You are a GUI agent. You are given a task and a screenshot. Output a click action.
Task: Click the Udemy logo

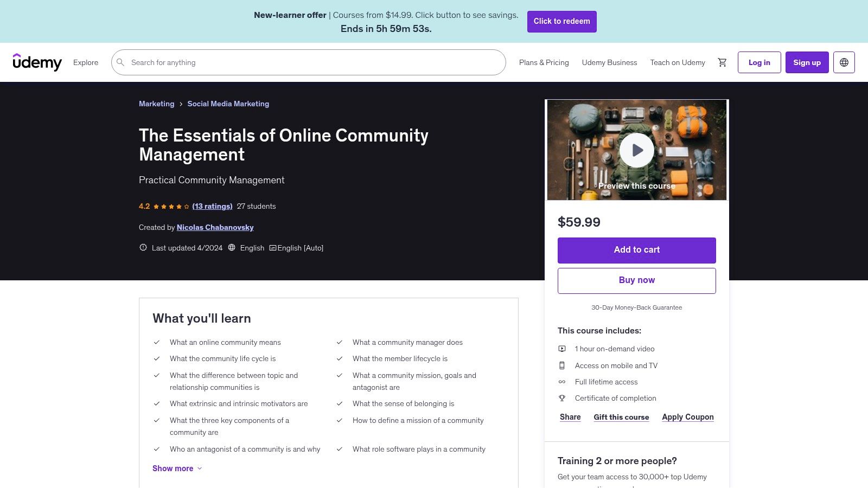coord(37,62)
